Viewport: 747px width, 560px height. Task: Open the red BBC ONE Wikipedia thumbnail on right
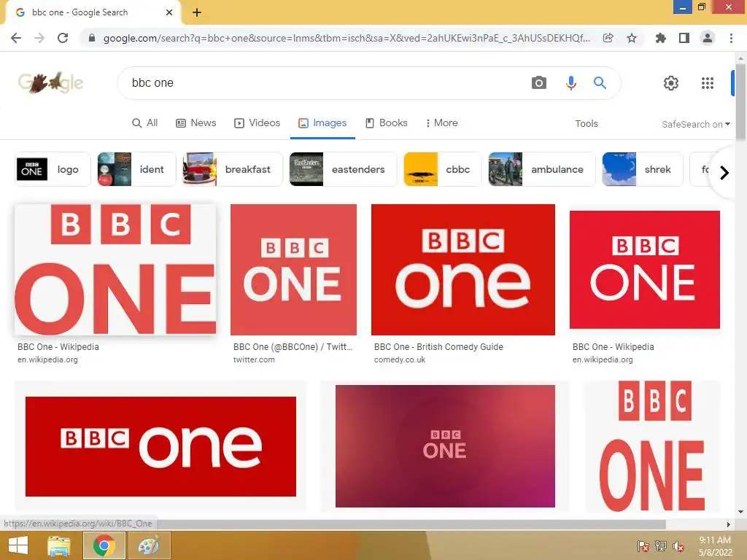645,270
